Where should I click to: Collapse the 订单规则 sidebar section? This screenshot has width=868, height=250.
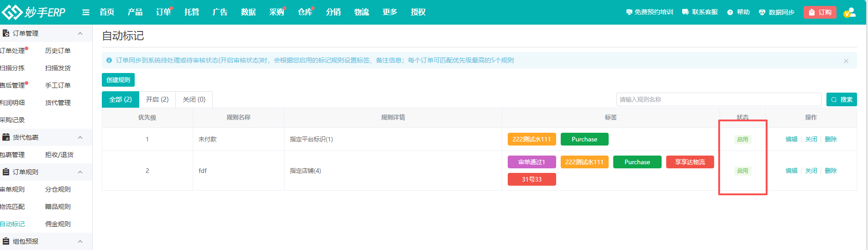(x=80, y=172)
